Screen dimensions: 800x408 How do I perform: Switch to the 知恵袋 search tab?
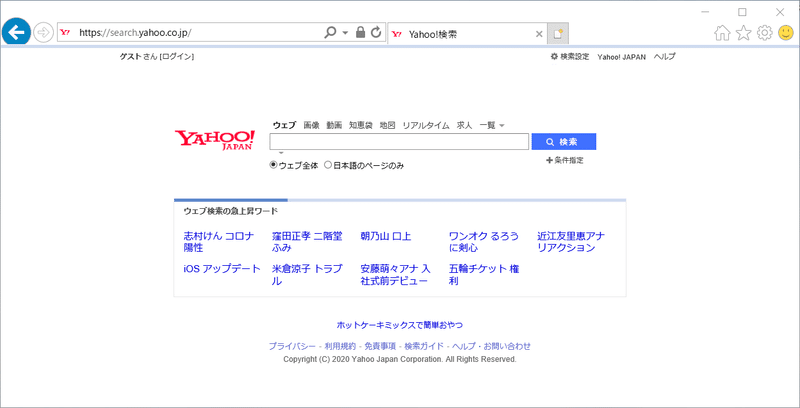pos(361,125)
